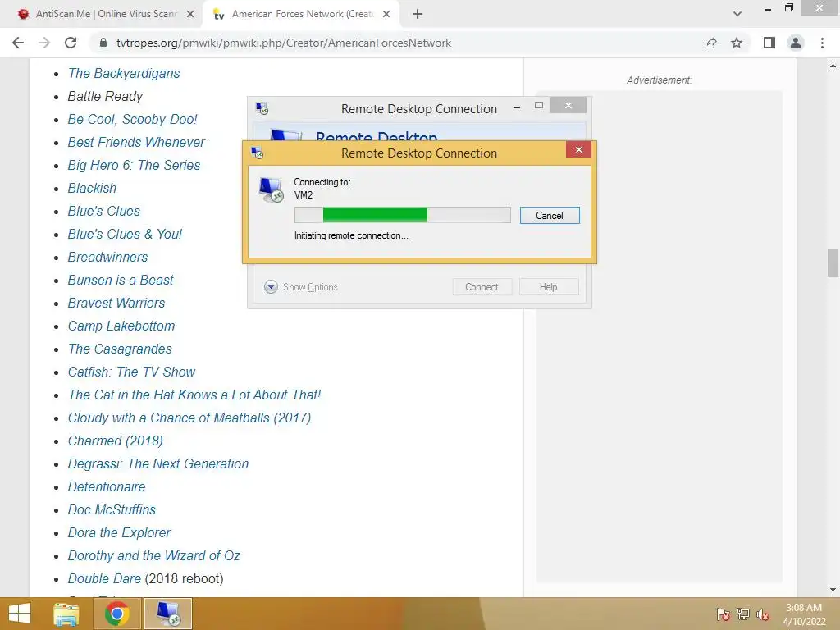This screenshot has width=840, height=630.
Task: Open the Camp Lakebottom link
Action: click(121, 326)
